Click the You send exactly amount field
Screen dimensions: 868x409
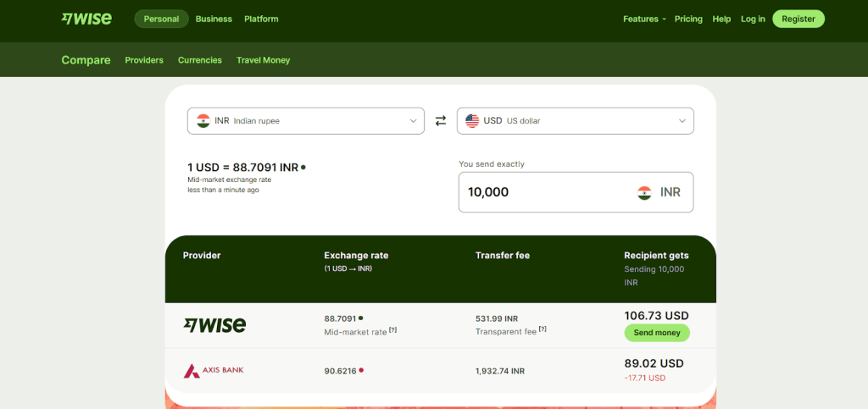542,192
